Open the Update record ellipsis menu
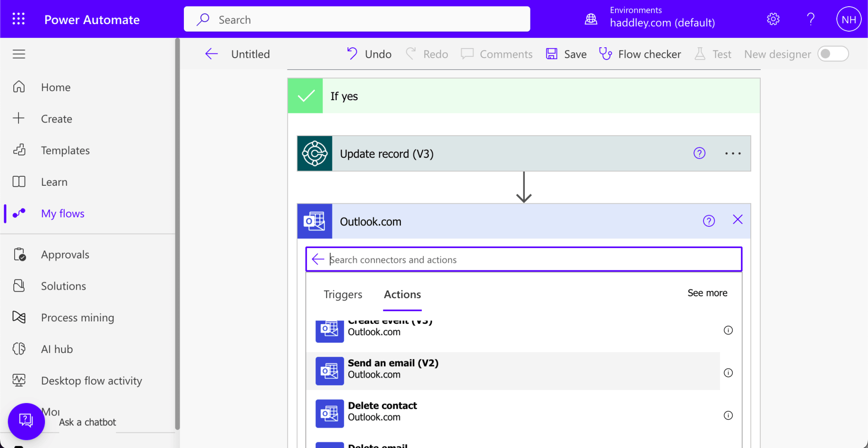 [733, 154]
